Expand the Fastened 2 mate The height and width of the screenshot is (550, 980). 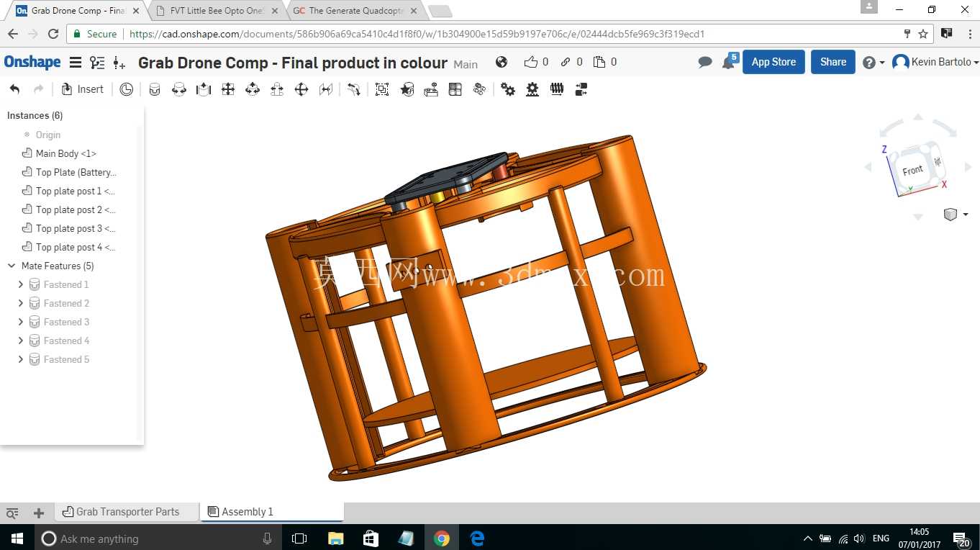[20, 303]
